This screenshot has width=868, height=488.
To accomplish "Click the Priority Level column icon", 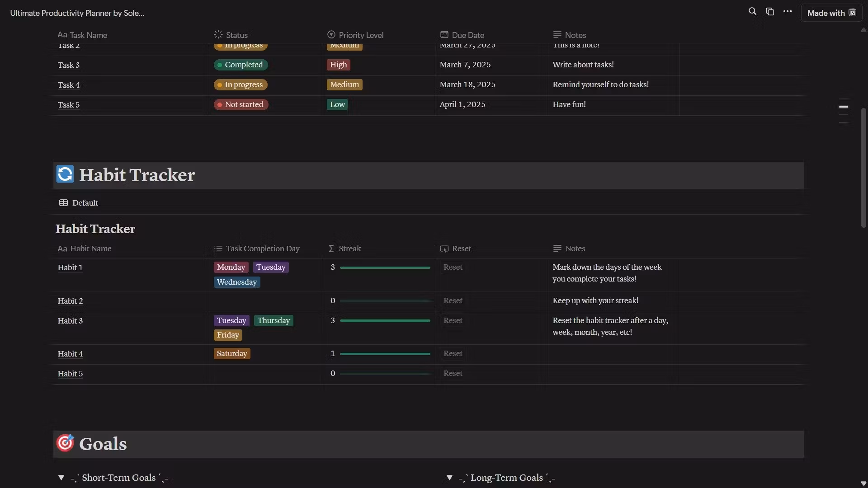I will point(331,35).
